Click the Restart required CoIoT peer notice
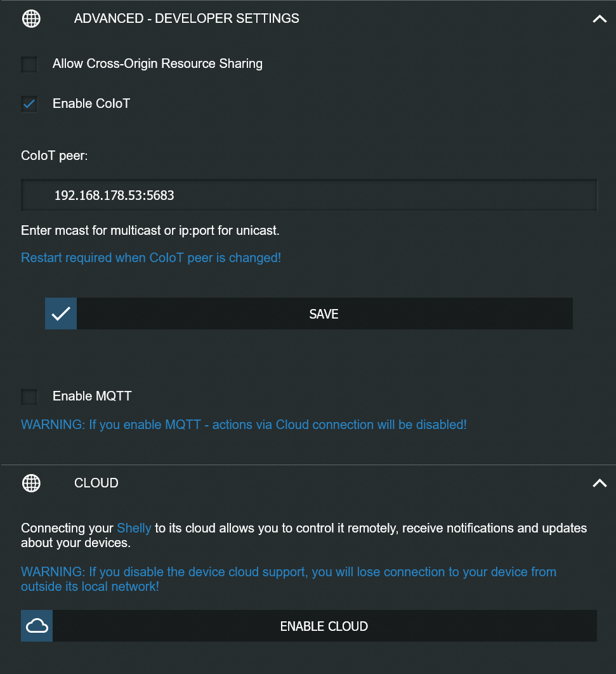The height and width of the screenshot is (674, 616). 151,258
